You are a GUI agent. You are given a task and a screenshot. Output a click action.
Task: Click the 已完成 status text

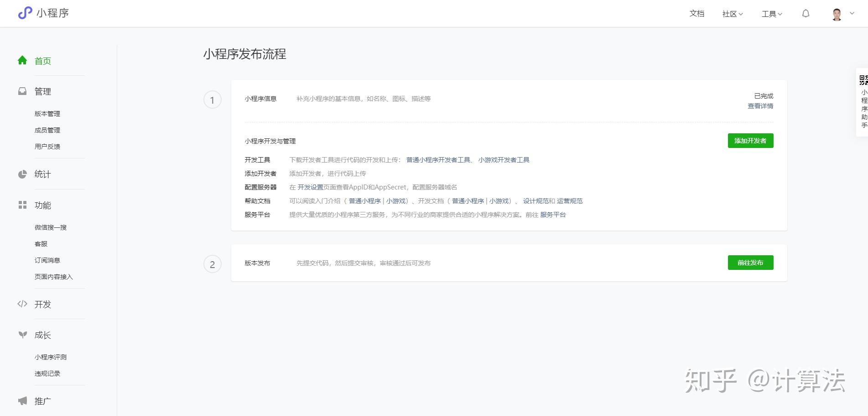pyautogui.click(x=764, y=96)
